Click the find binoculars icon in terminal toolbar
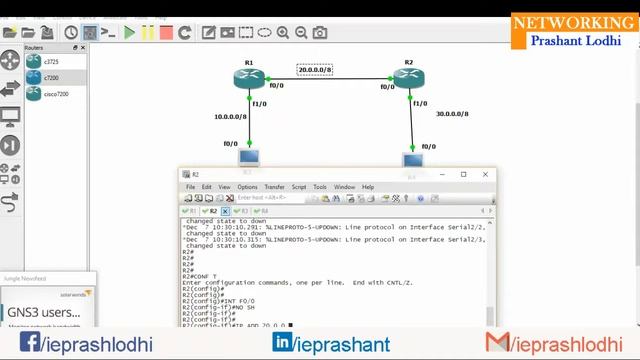The image size is (640, 360). 336,198
